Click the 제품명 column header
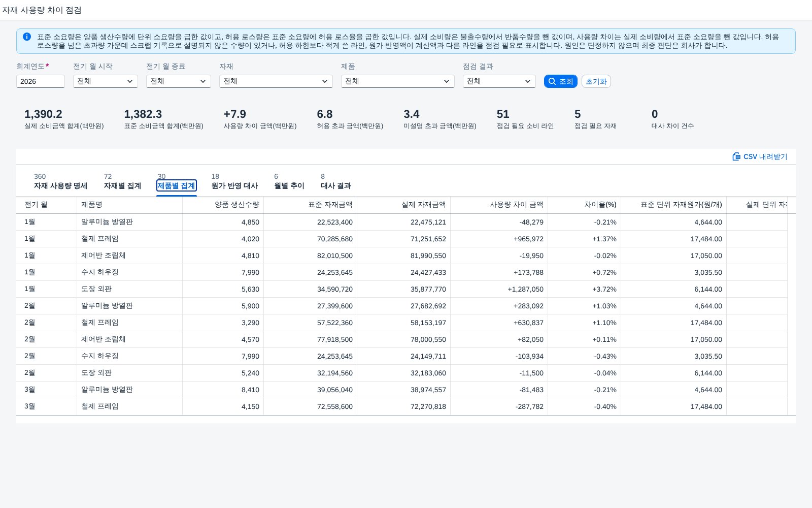Image resolution: width=812 pixels, height=508 pixels. 130,205
